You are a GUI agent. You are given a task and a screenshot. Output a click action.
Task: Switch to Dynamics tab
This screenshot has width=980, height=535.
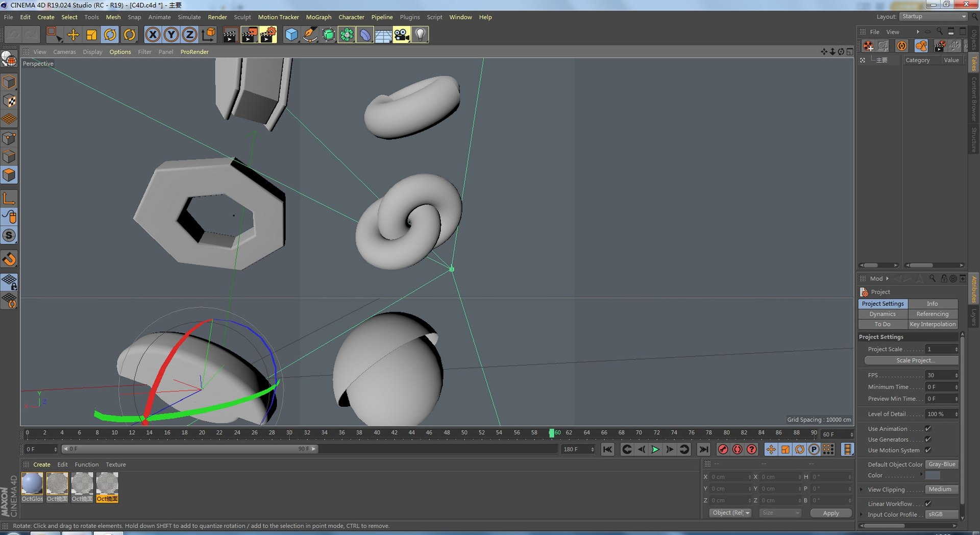tap(883, 314)
